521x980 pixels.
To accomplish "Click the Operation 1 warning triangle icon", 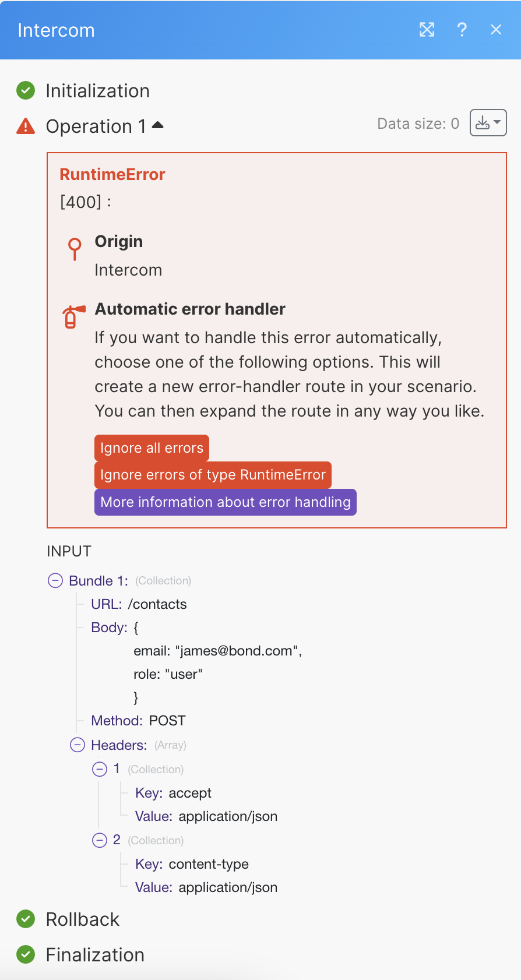I will [26, 126].
